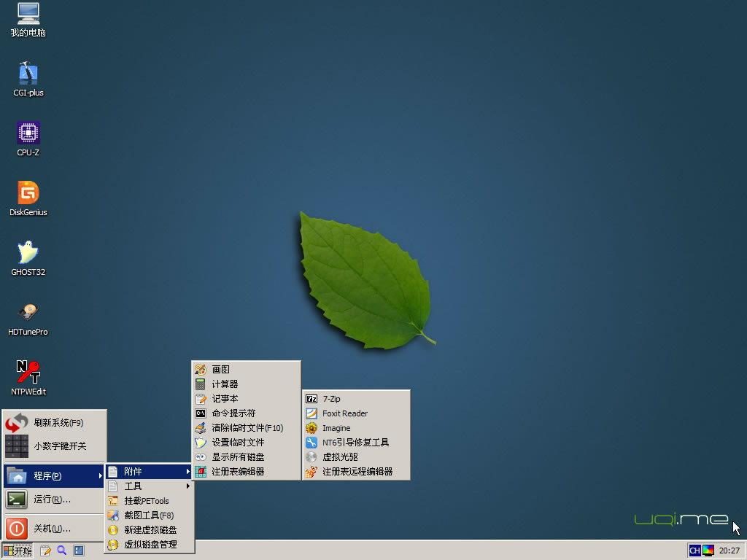Select the CGI-plus desktop icon
Screen dimensions: 747x560
(x=28, y=79)
